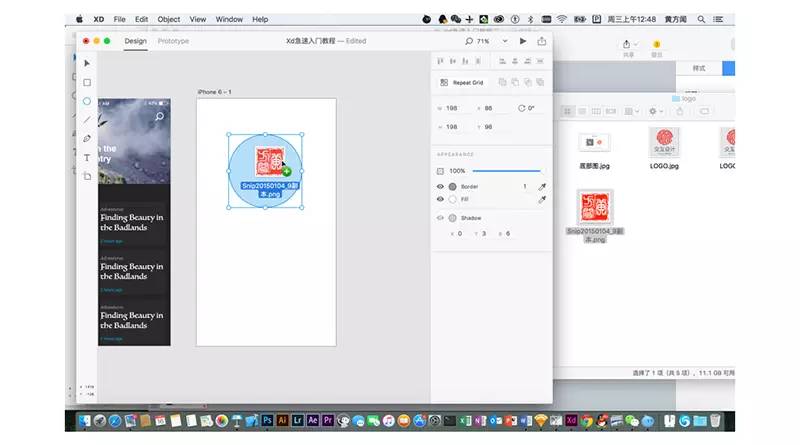Choose the Pen tool
The width and height of the screenshot is (800, 445).
point(87,139)
